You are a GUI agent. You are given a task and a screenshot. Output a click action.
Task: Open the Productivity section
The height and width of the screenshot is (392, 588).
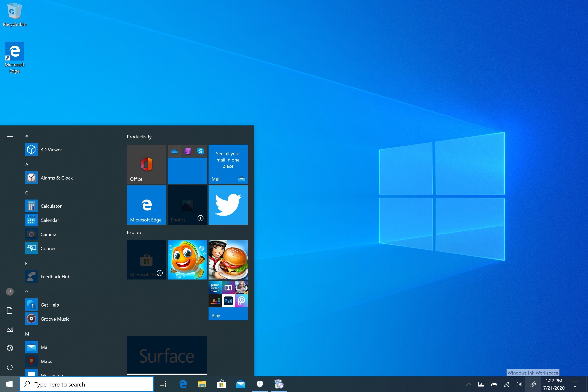tap(139, 136)
